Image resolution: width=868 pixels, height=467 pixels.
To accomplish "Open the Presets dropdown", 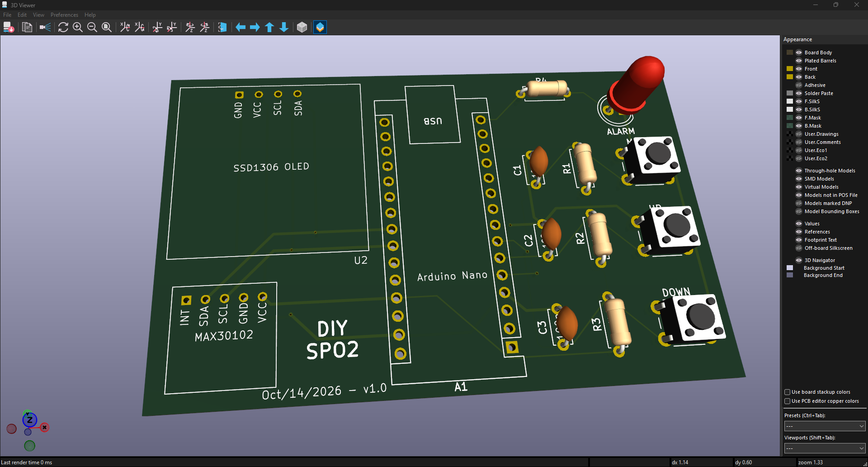I will click(825, 426).
